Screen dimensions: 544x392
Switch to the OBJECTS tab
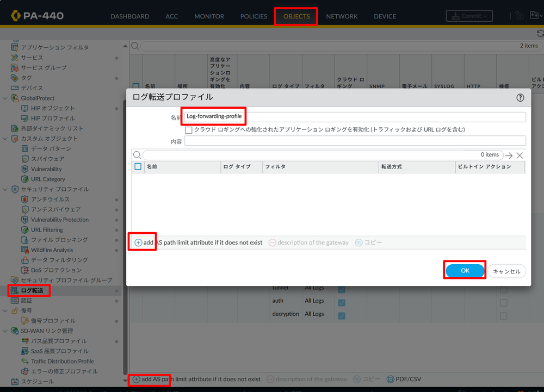(x=296, y=16)
